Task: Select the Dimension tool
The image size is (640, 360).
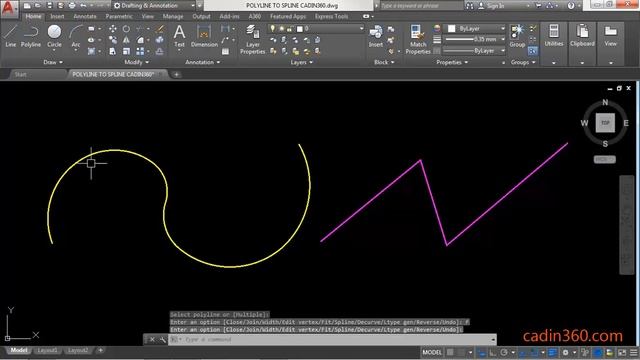Action: [x=204, y=36]
